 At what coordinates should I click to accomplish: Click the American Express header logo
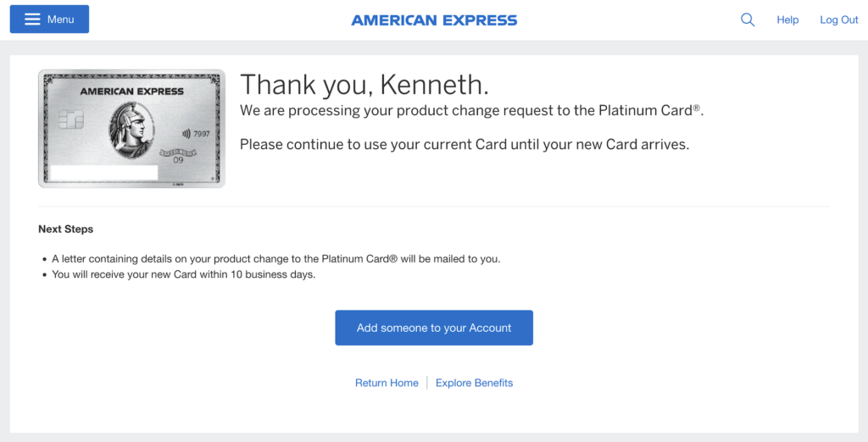tap(434, 20)
